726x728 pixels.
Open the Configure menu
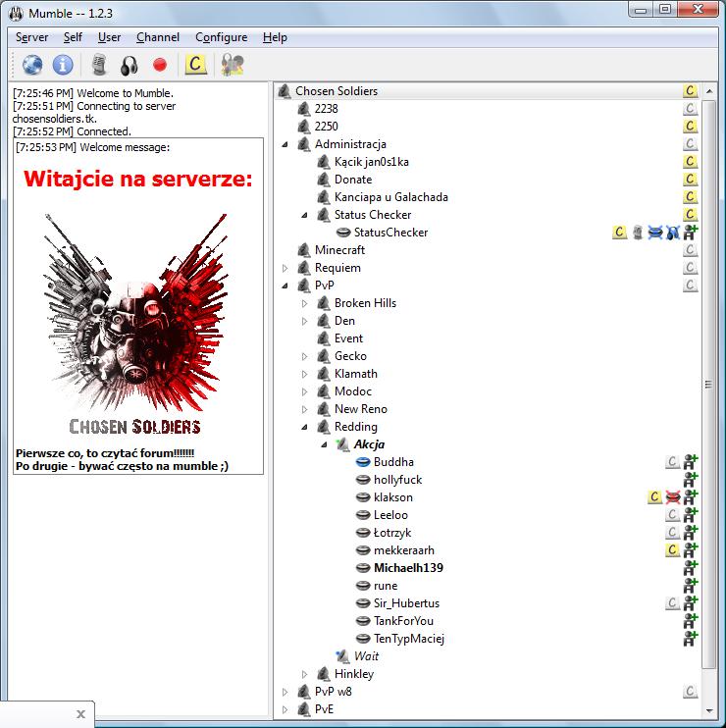[221, 37]
